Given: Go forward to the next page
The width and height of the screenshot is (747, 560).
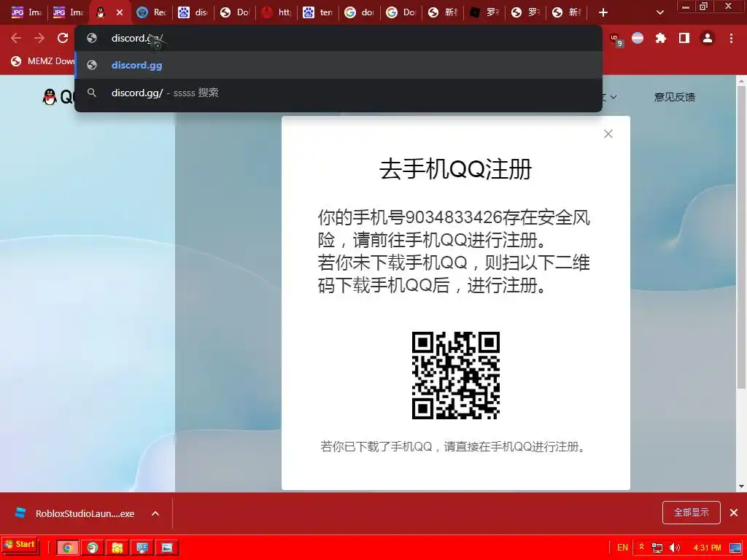Looking at the screenshot, I should 39,38.
